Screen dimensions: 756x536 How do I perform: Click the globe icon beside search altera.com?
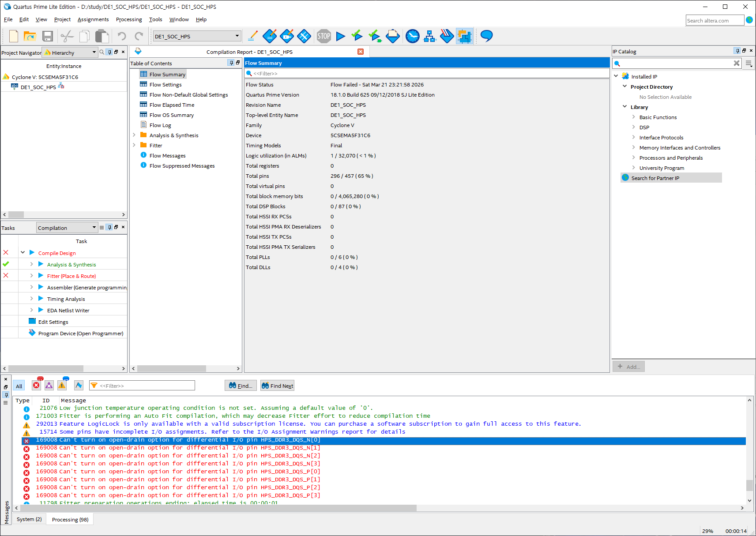749,20
